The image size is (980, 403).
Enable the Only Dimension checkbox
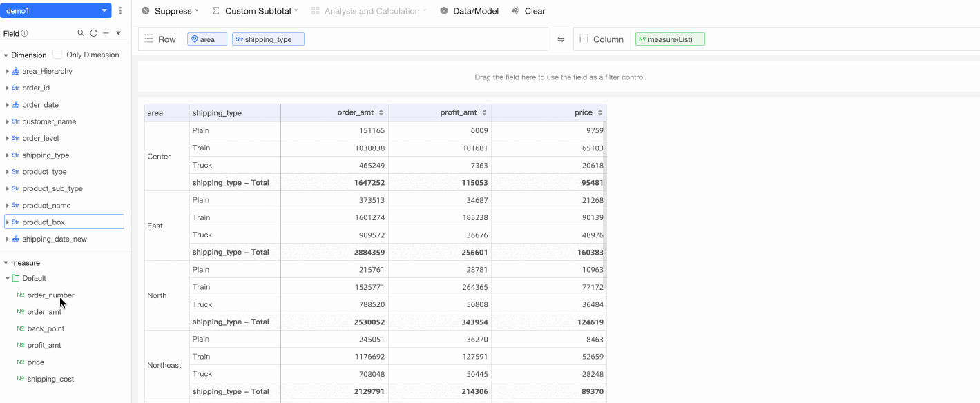pyautogui.click(x=57, y=55)
